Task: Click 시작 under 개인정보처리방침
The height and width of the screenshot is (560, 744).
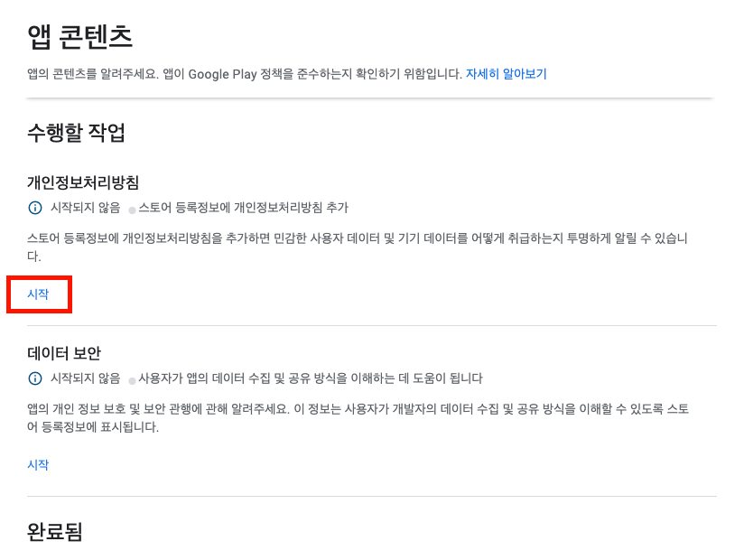Action: (38, 294)
